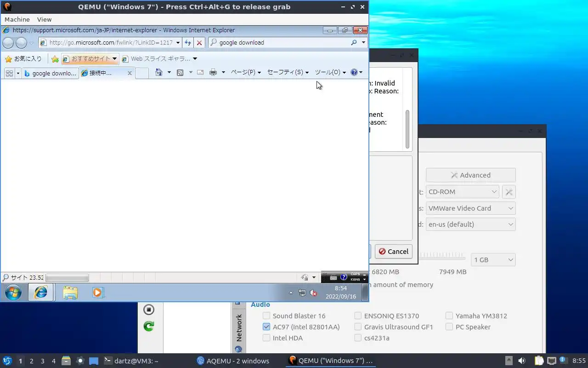The image size is (588, 368).
Task: Open the セーフティ(S) menu
Action: [288, 72]
